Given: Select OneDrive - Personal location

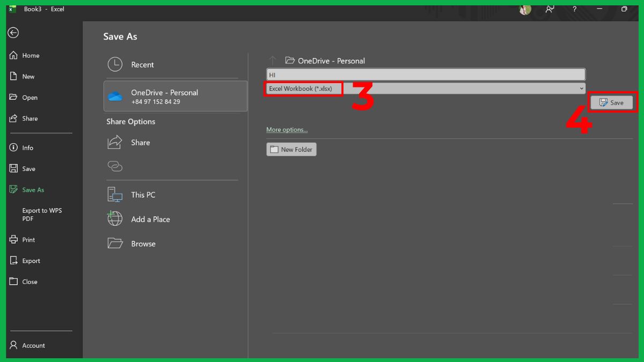Looking at the screenshot, I should pyautogui.click(x=175, y=96).
